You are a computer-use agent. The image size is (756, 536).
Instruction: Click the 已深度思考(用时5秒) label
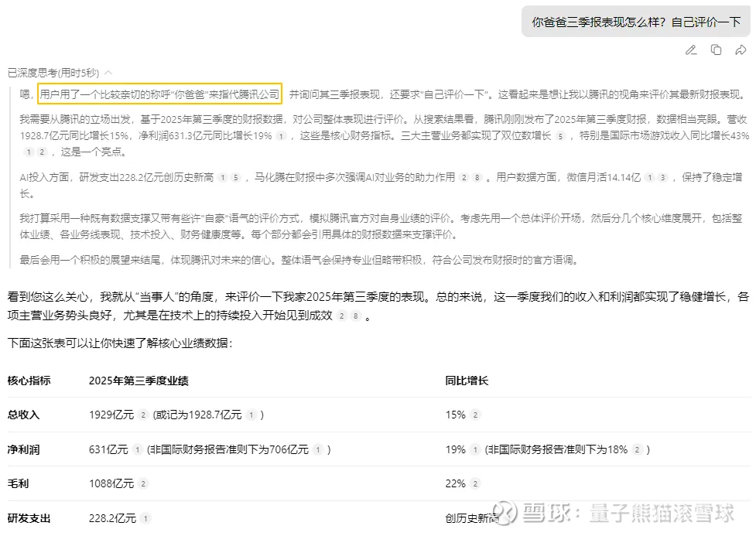coord(53,73)
